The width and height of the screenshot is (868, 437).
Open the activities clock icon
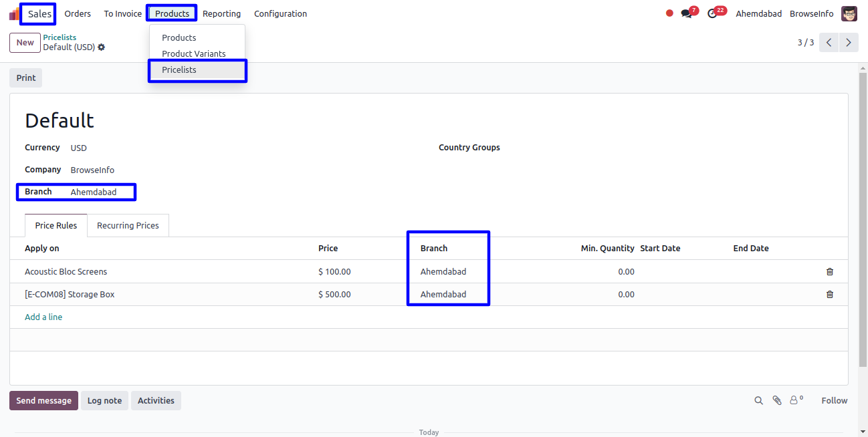click(712, 13)
